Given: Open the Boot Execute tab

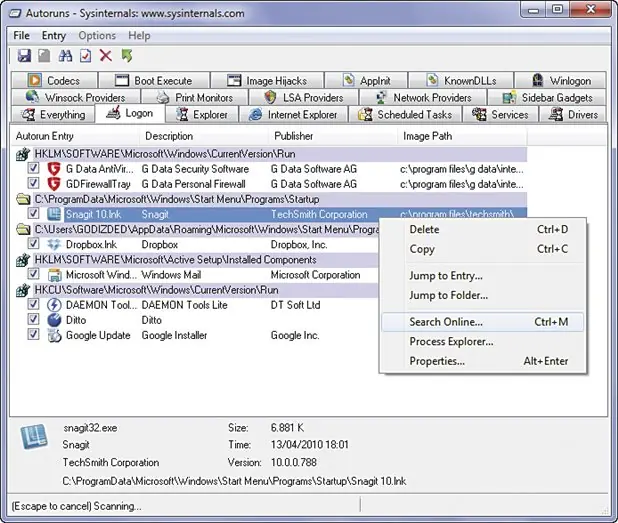Looking at the screenshot, I should pos(154,80).
